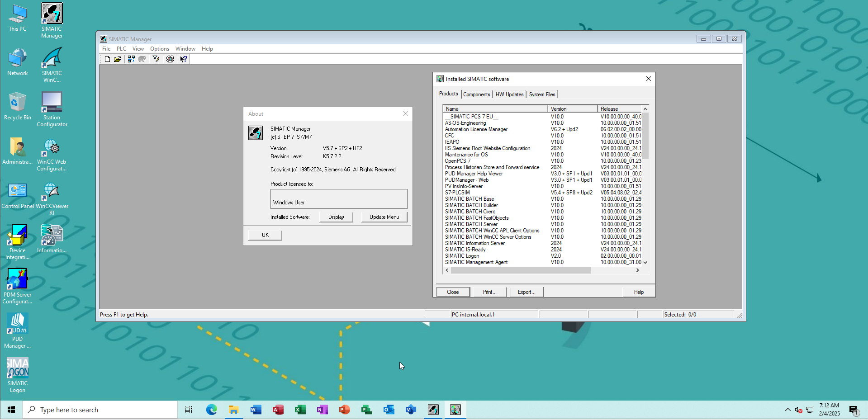The image size is (868, 420).
Task: Open the notification center icon
Action: [854, 410]
